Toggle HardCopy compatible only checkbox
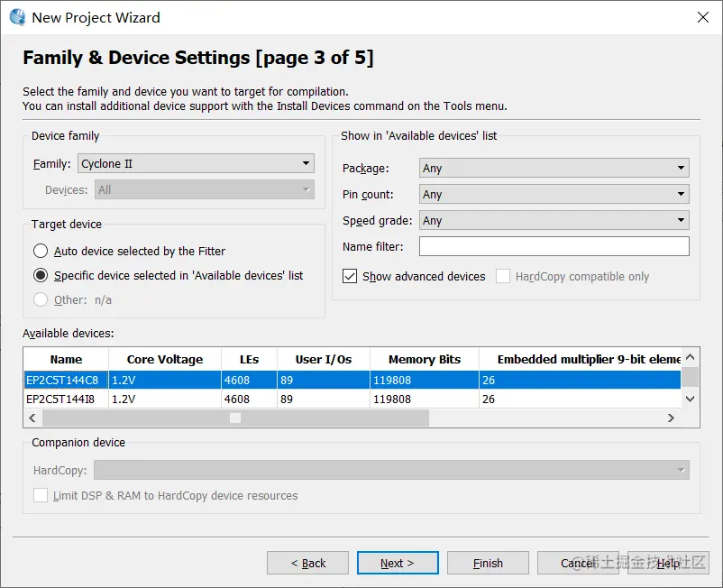723x588 pixels. [503, 276]
